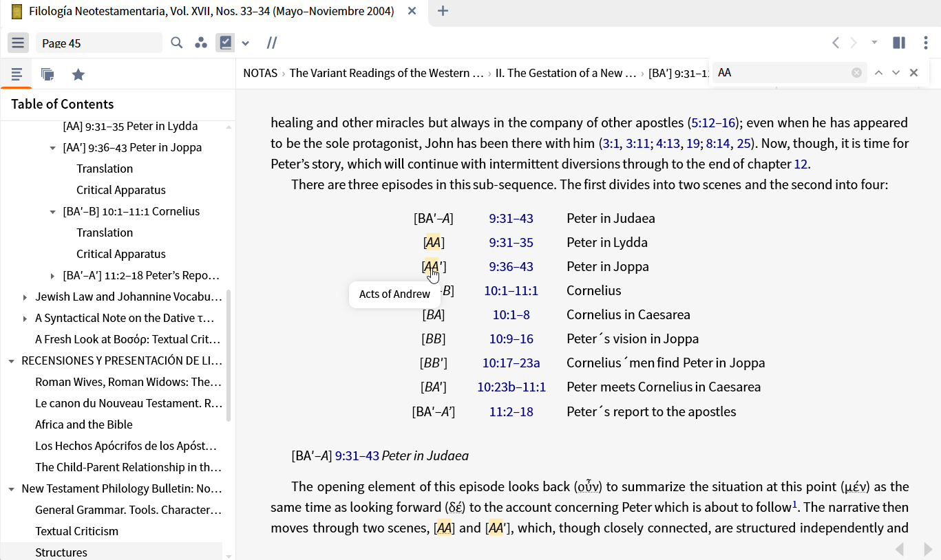Expand Jewish Law and Johannine Vocabulary entry
This screenshot has width=941, height=560.
(25, 297)
